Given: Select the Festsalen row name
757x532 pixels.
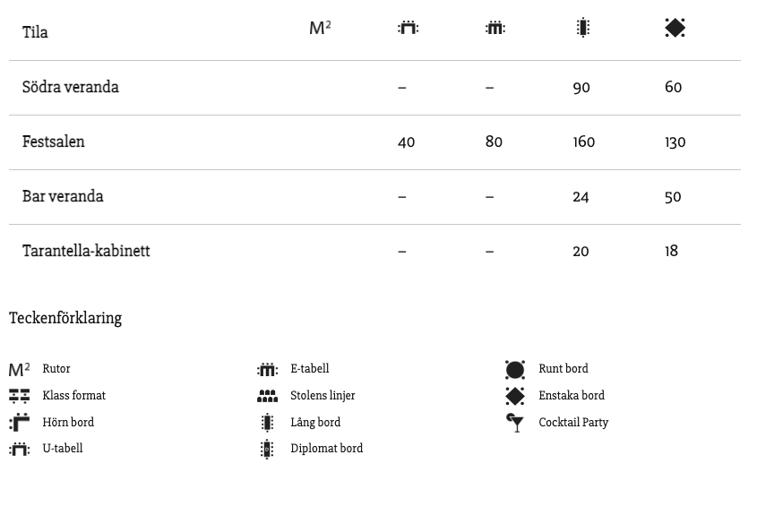Looking at the screenshot, I should pyautogui.click(x=54, y=142).
